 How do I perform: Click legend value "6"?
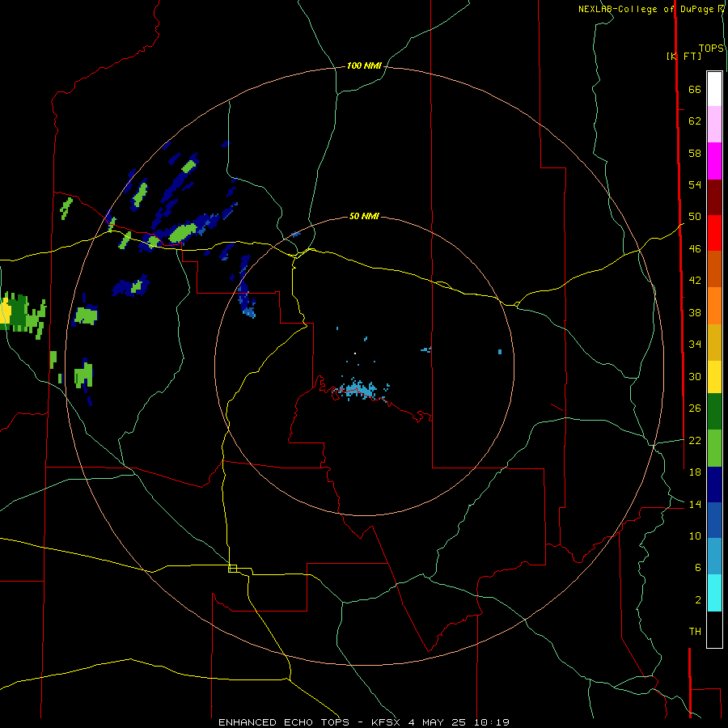click(x=697, y=568)
